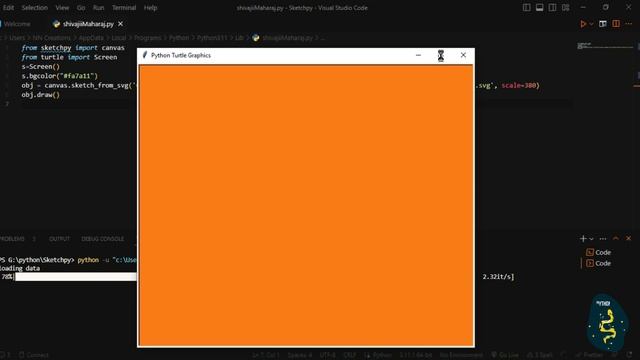Viewport: 640px width, 360px height.
Task: Click the orange turtle canvas area
Action: point(306,205)
